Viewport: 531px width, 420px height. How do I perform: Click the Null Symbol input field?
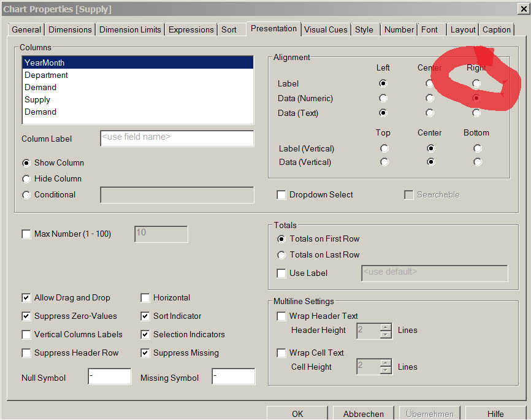click(109, 376)
